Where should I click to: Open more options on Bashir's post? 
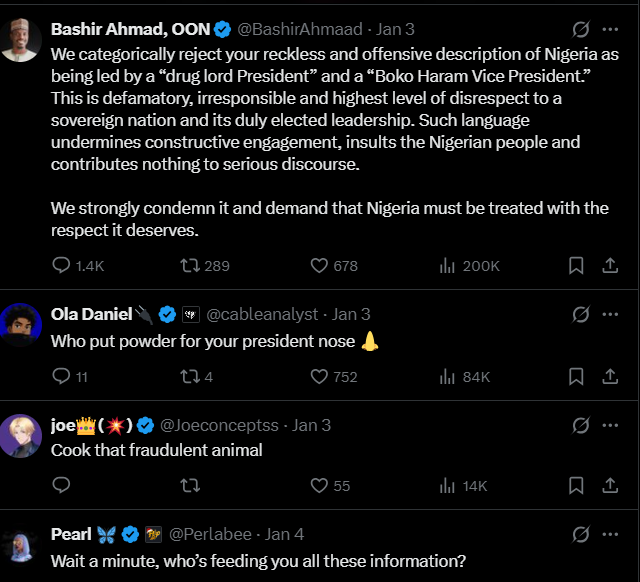609,29
